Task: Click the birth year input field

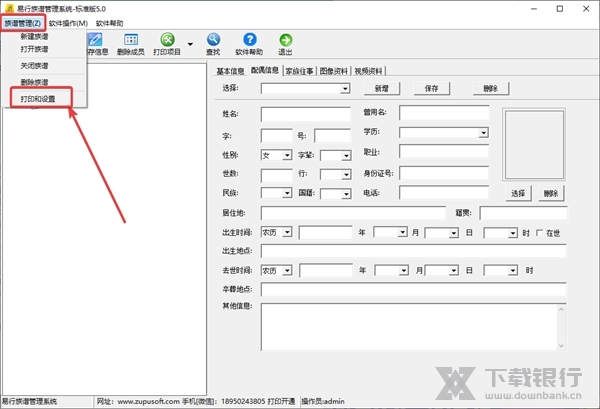Action: (326, 232)
